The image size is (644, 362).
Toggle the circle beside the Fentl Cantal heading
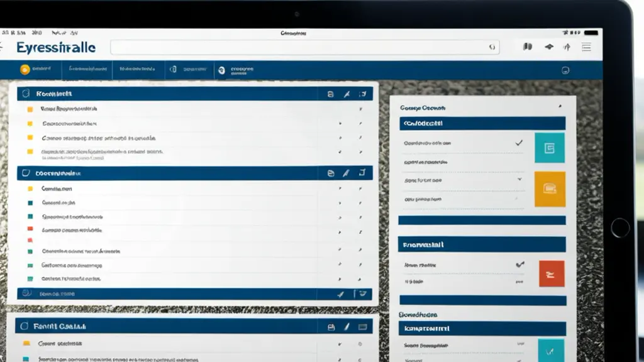click(25, 326)
